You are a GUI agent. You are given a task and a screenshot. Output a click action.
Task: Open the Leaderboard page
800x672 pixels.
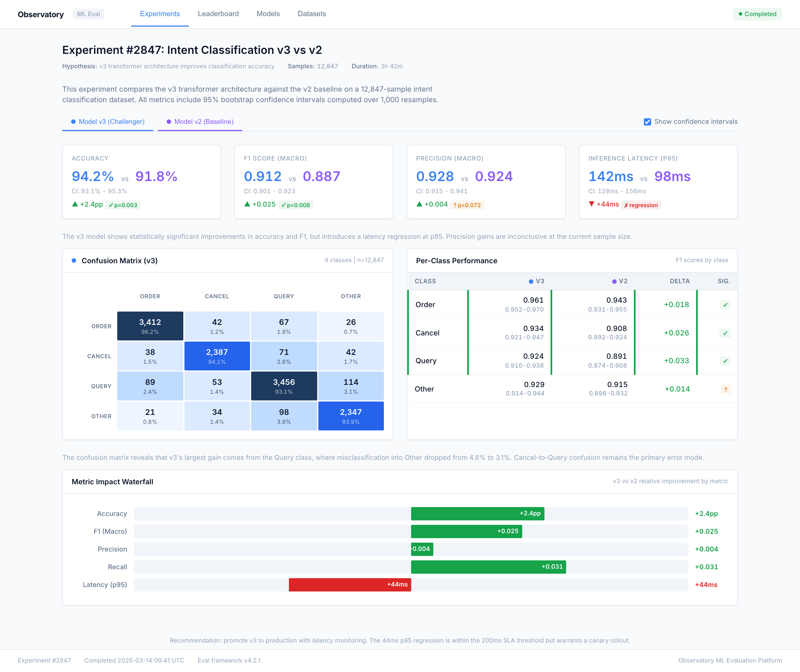click(218, 14)
